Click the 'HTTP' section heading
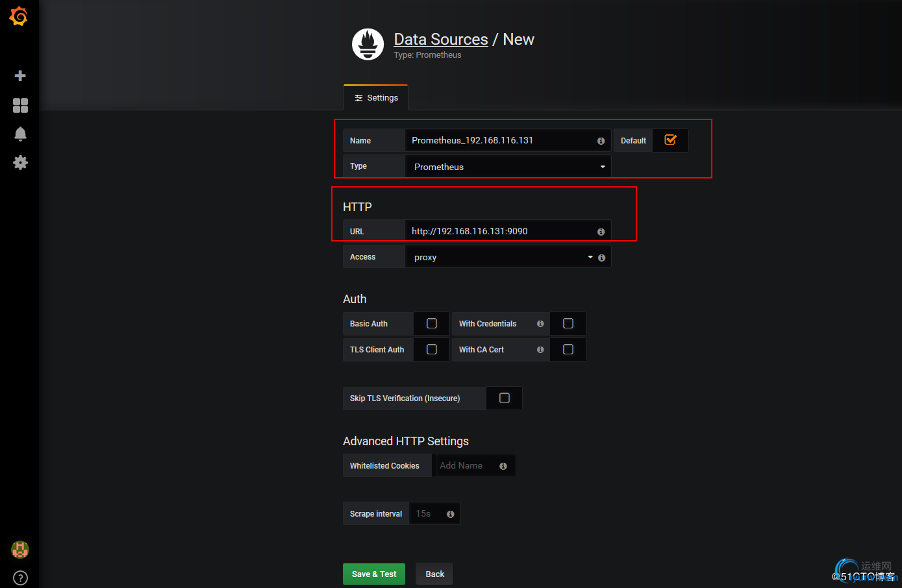 coord(357,207)
